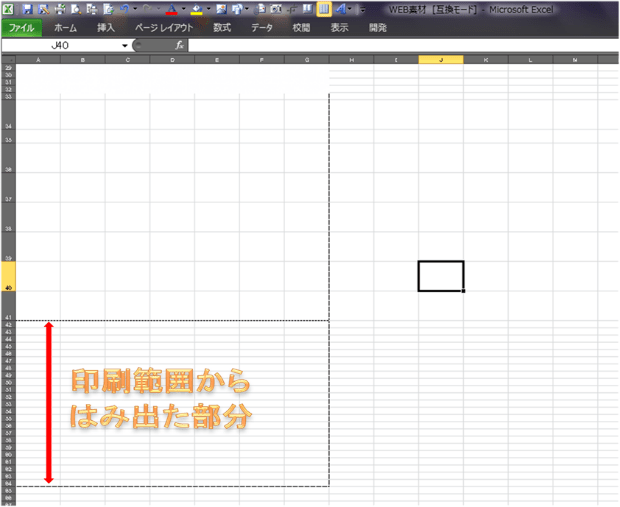Select column H header
The width and height of the screenshot is (620, 507).
point(352,60)
